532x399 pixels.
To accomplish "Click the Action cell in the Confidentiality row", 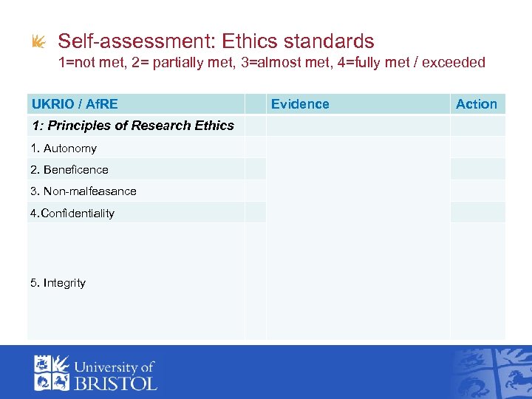I will click(x=477, y=213).
